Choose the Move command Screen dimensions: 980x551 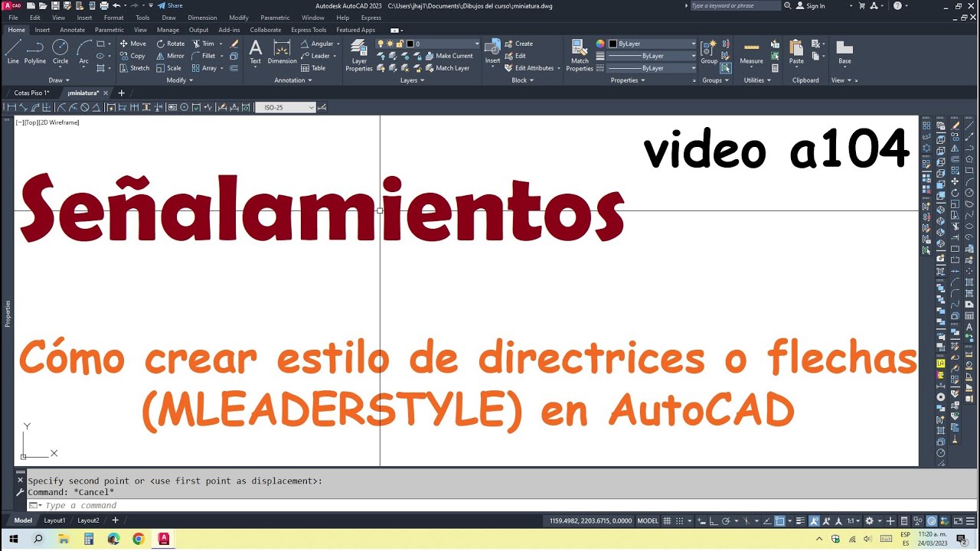(x=132, y=44)
